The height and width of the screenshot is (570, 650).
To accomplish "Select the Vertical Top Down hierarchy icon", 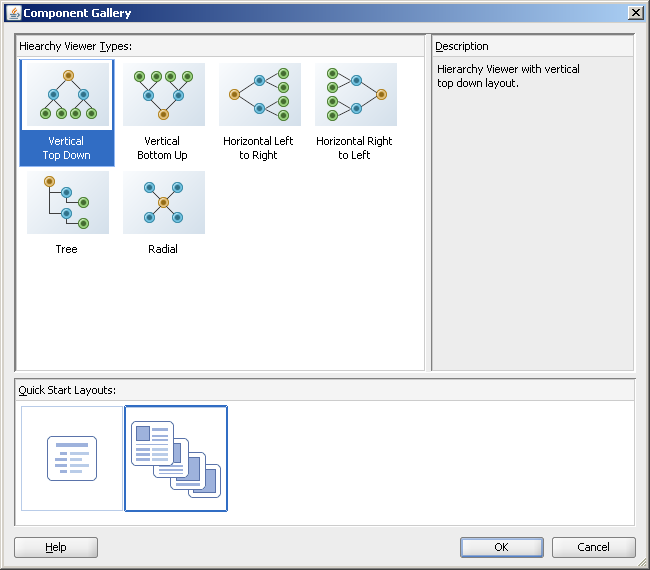I will [68, 95].
